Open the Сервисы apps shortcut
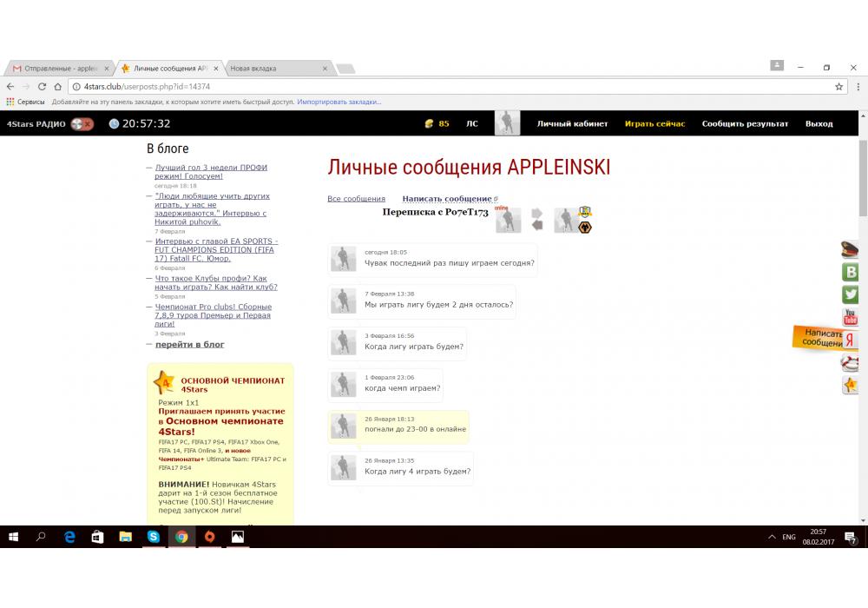This screenshot has width=868, height=608. click(x=25, y=102)
